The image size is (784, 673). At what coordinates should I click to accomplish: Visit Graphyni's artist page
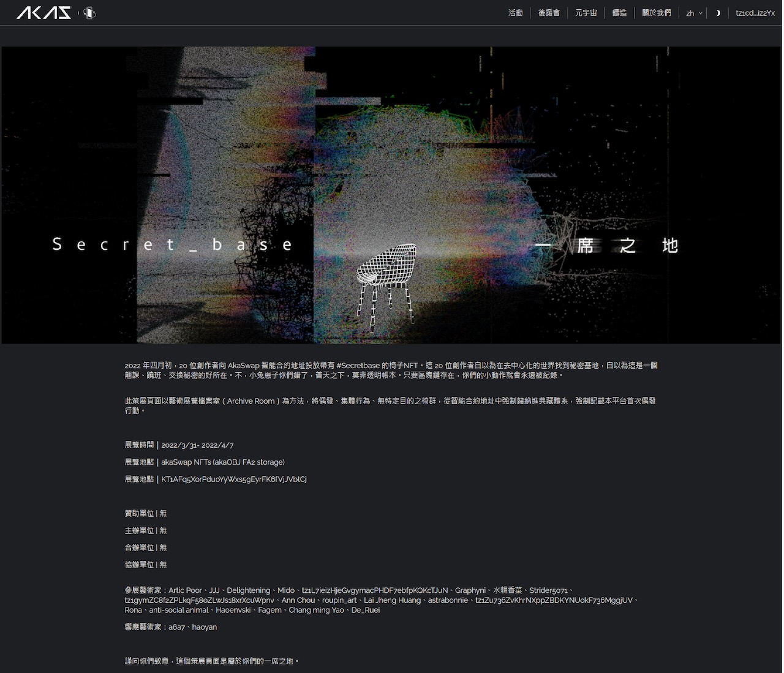[x=470, y=590]
